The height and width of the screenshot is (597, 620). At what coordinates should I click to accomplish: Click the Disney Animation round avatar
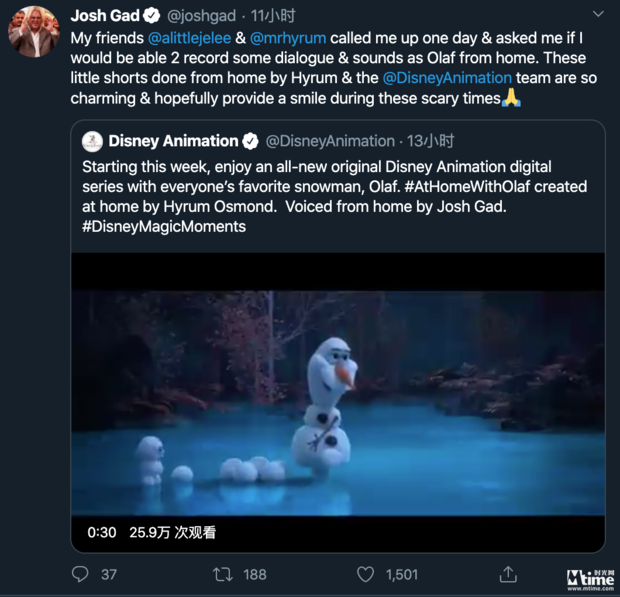tap(91, 141)
